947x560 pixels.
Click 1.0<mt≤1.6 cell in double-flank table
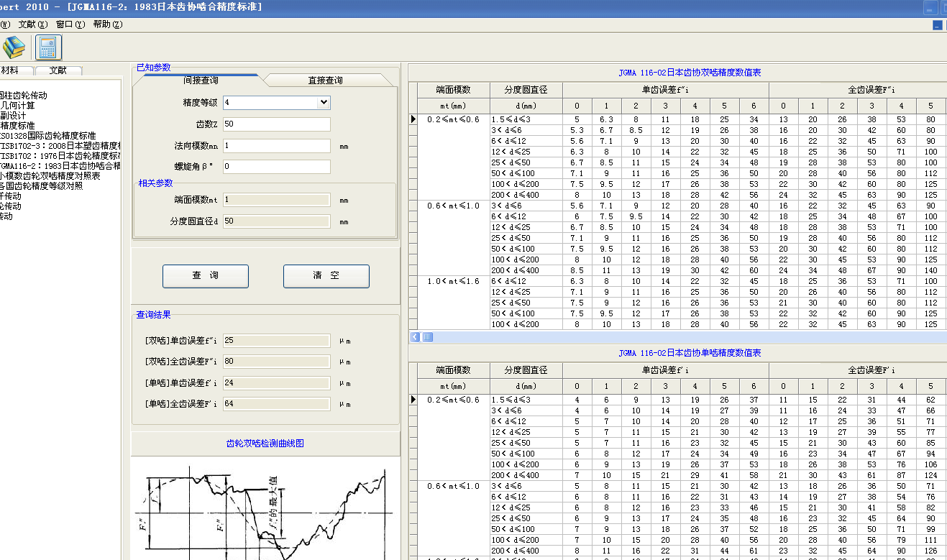pyautogui.click(x=454, y=281)
